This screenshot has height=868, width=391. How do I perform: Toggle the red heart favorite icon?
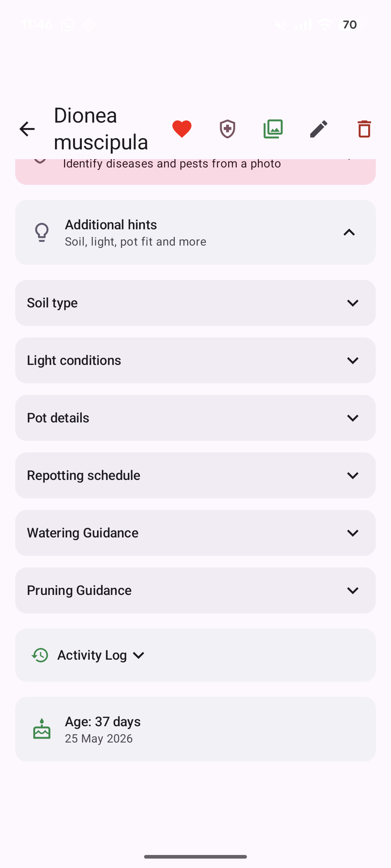[182, 129]
